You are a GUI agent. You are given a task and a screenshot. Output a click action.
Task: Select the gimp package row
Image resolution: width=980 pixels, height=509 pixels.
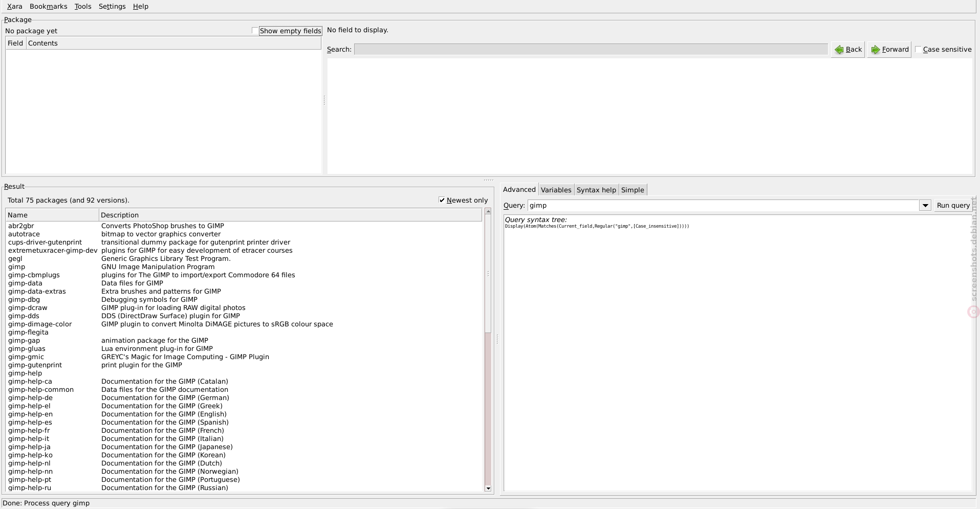tap(244, 267)
